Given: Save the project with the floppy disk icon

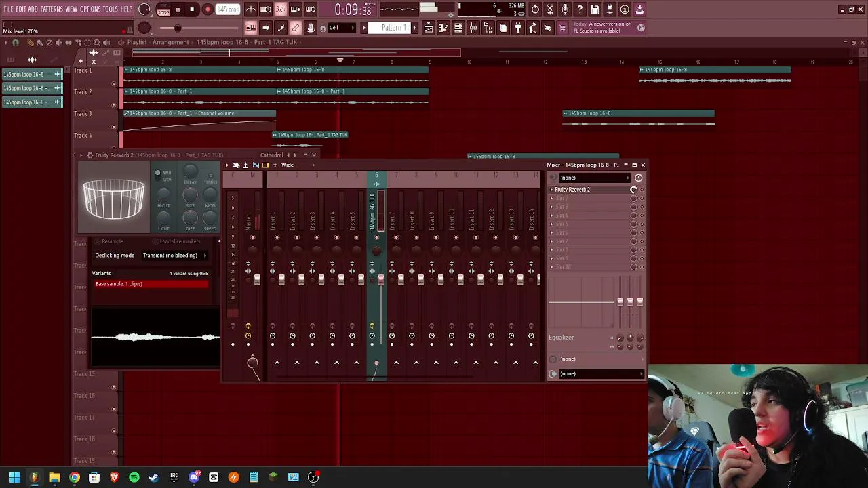Looking at the screenshot, I should pyautogui.click(x=595, y=9).
